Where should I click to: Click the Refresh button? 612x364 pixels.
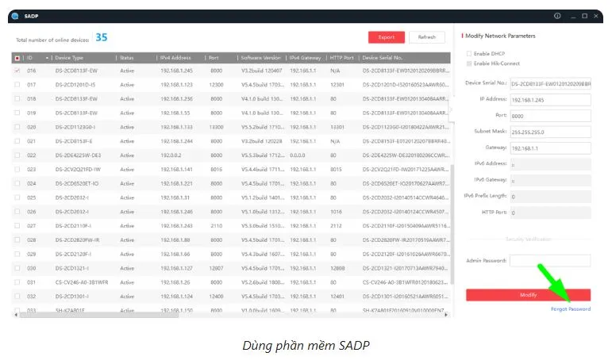pyautogui.click(x=426, y=37)
